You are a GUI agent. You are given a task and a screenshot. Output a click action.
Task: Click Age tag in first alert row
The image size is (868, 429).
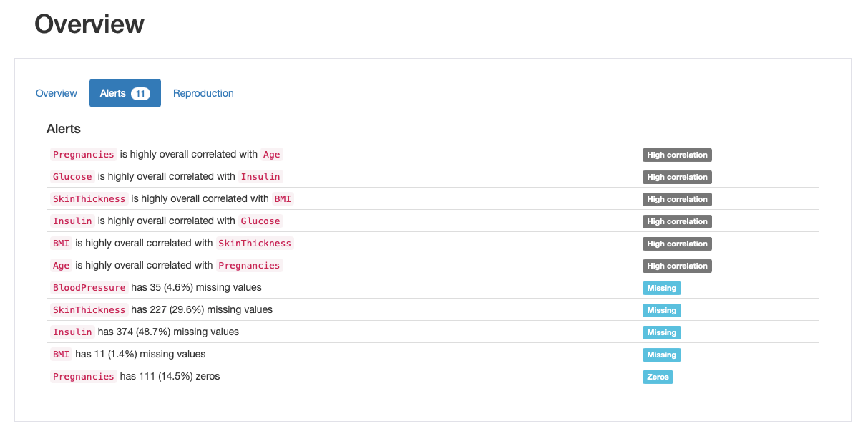[271, 155]
